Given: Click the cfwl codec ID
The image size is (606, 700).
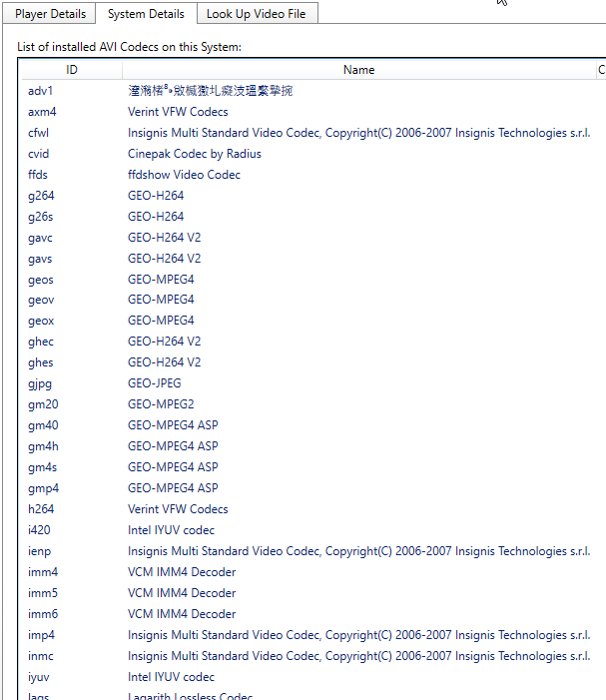Looking at the screenshot, I should pyautogui.click(x=38, y=133).
